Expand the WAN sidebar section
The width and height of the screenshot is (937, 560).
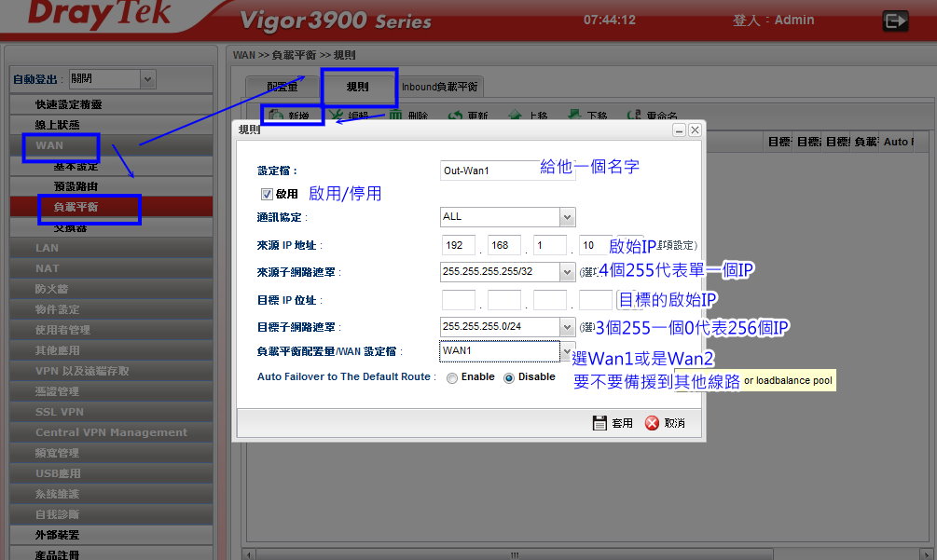coord(111,145)
